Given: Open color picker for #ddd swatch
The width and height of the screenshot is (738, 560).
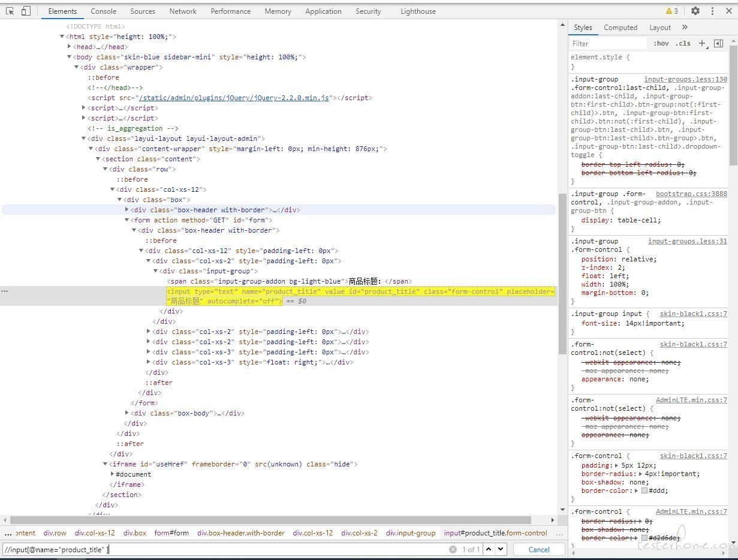Looking at the screenshot, I should [644, 490].
